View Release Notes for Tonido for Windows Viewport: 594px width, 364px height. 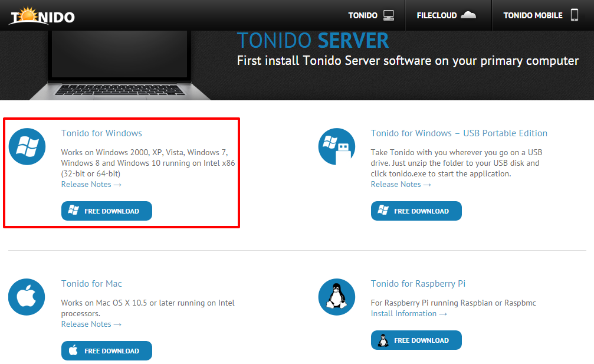pyautogui.click(x=91, y=185)
